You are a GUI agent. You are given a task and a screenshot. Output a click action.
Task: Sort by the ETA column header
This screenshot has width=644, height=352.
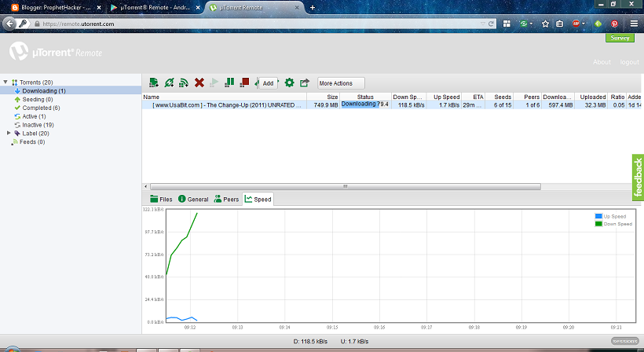(474, 97)
